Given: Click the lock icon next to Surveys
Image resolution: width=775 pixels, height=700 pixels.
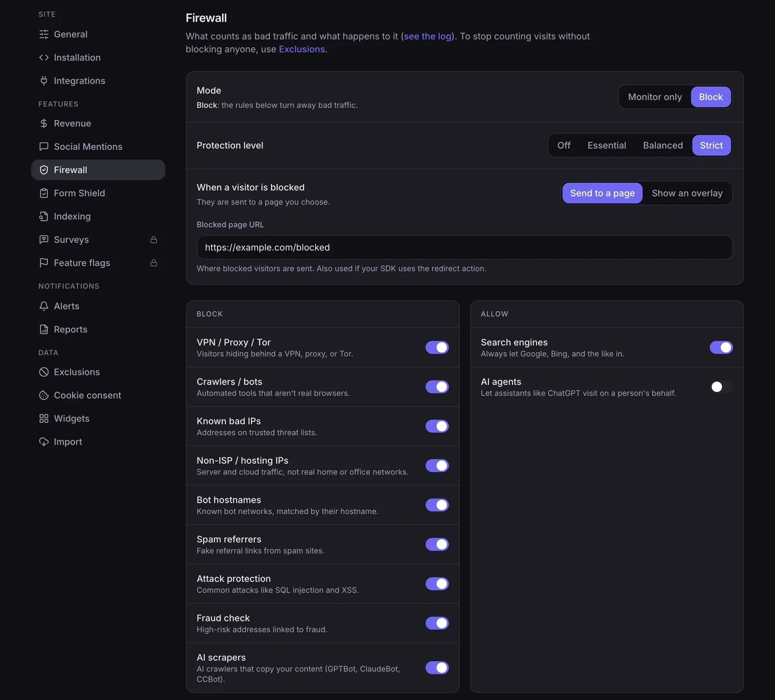Looking at the screenshot, I should pyautogui.click(x=154, y=240).
